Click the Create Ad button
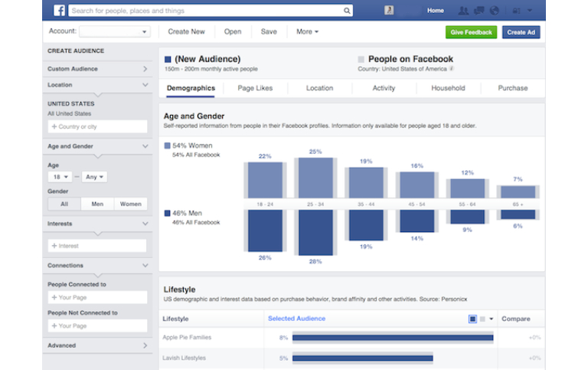 tap(521, 32)
